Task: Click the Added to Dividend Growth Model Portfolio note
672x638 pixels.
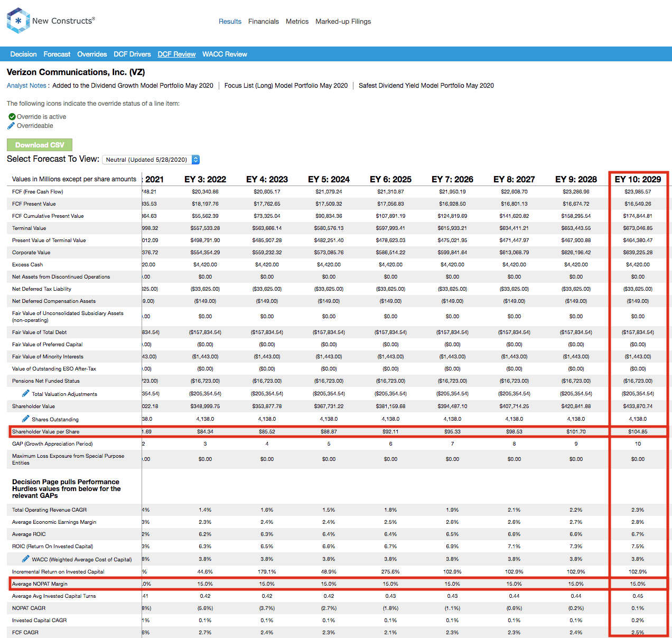Action: click(133, 86)
